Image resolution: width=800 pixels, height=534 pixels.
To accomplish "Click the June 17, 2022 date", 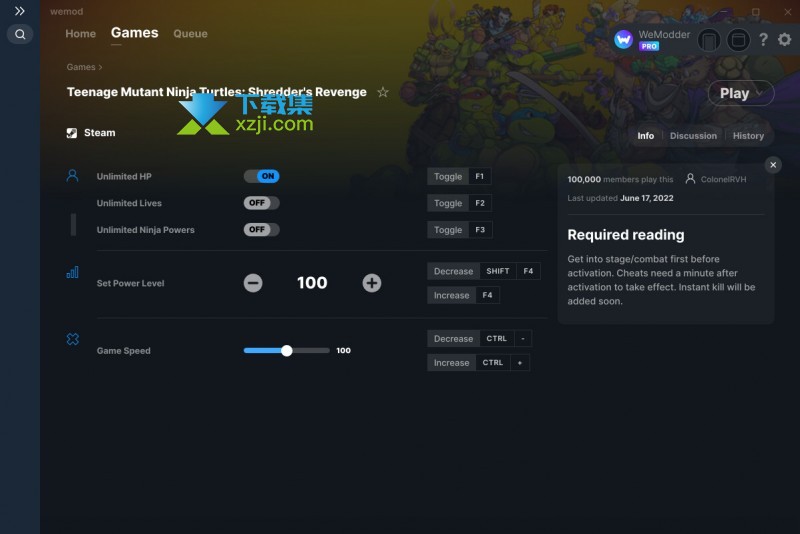I will coord(646,198).
